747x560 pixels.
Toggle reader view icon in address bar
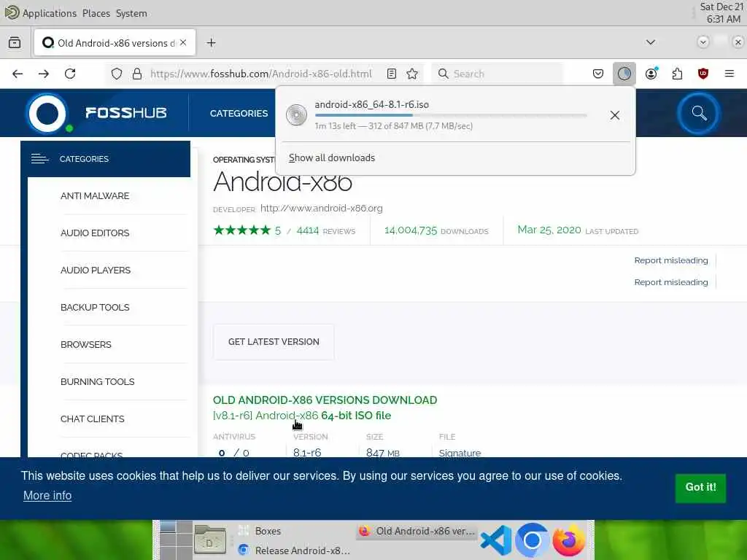point(392,74)
